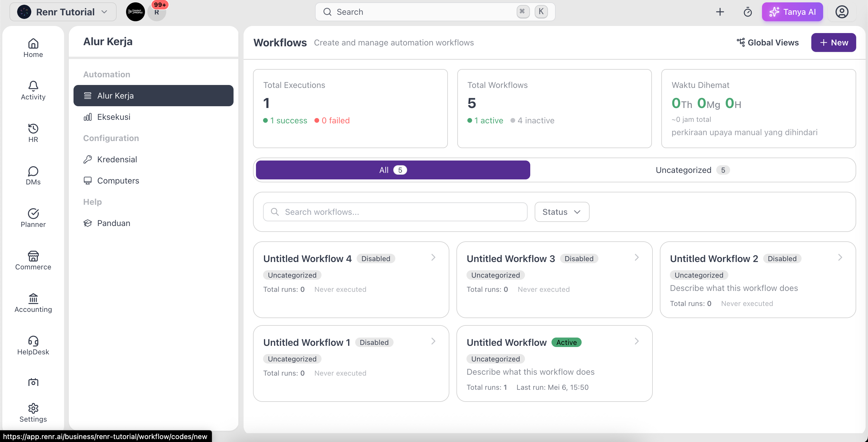Open the HelpDesk headset icon
The width and height of the screenshot is (868, 442).
pos(33,341)
